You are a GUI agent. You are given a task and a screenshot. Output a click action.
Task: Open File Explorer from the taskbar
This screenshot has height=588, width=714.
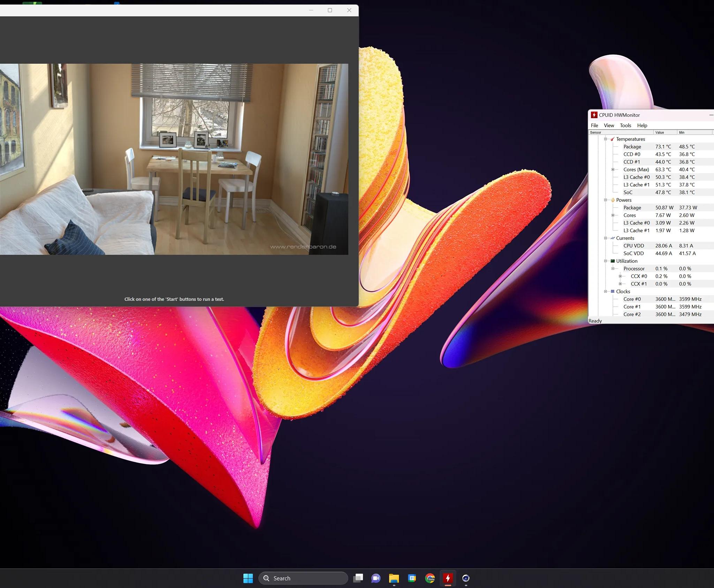click(394, 578)
